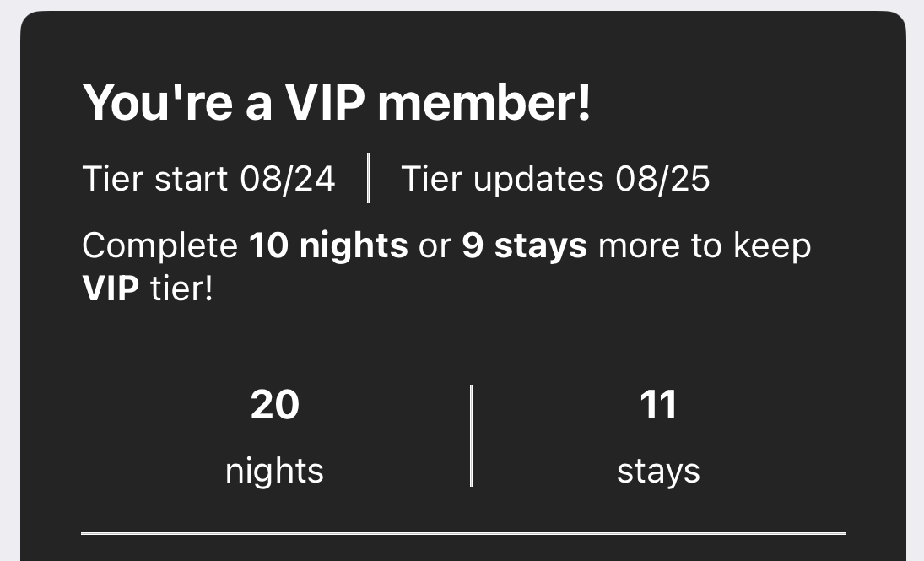Click the horizontal separator line below the stats
This screenshot has height=561, width=924.
click(x=462, y=533)
